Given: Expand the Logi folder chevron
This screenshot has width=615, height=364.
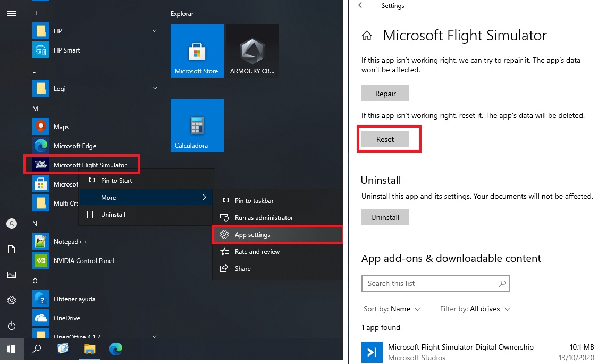Looking at the screenshot, I should (155, 88).
